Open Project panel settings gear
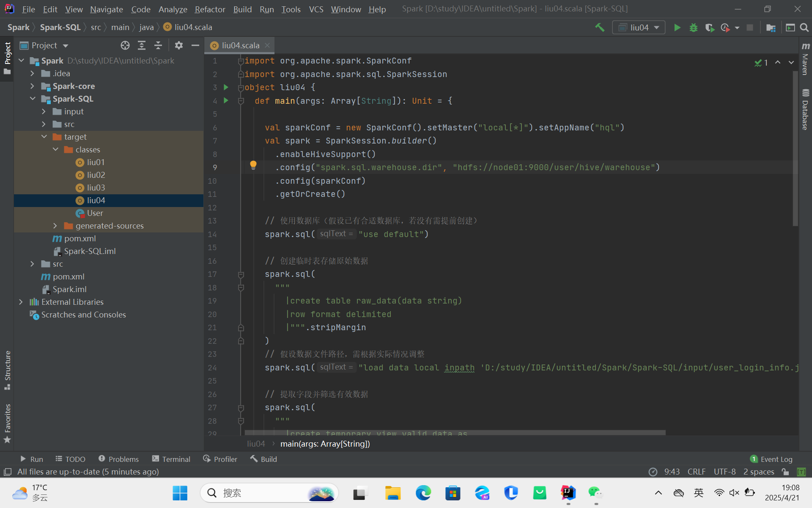Viewport: 812px width, 508px height. click(179, 45)
